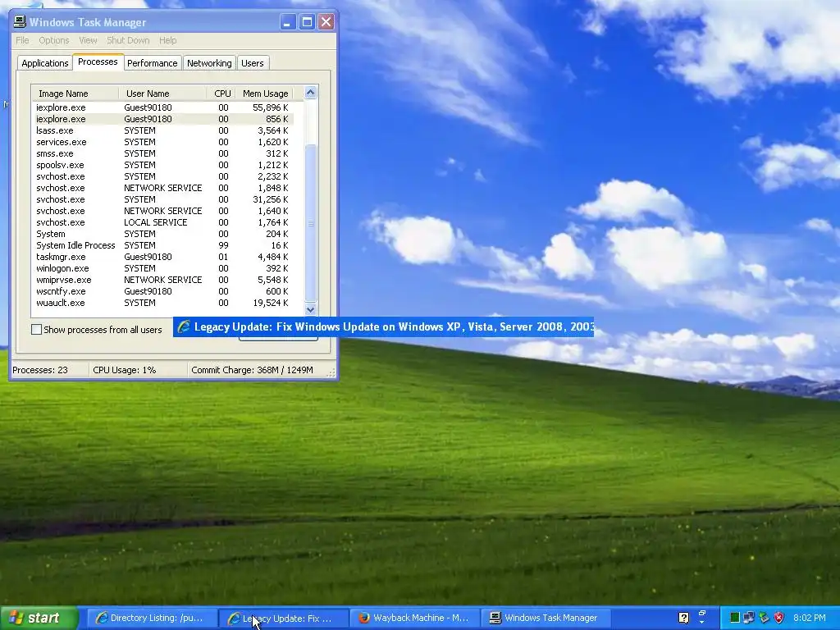Switch to the Performance tab
840x630 pixels.
(x=152, y=63)
